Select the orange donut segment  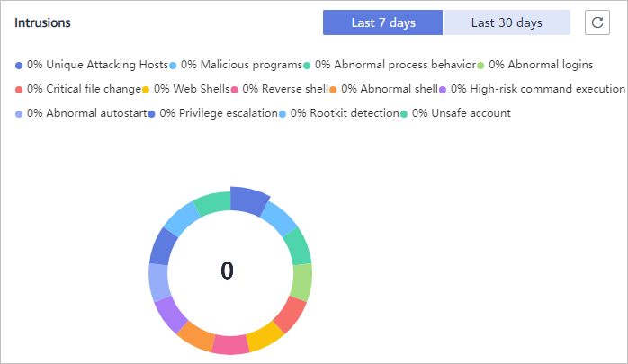[x=196, y=336]
